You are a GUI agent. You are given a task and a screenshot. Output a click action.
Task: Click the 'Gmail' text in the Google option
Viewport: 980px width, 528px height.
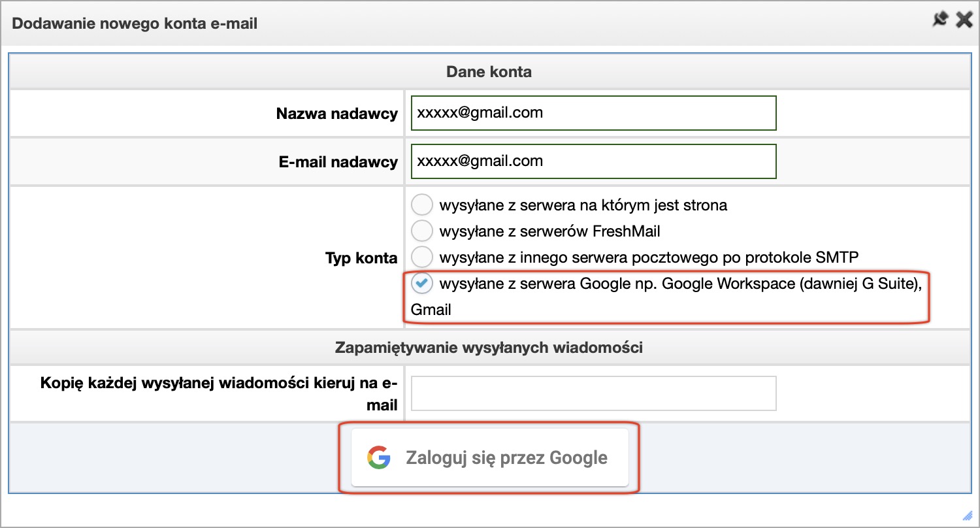(431, 310)
